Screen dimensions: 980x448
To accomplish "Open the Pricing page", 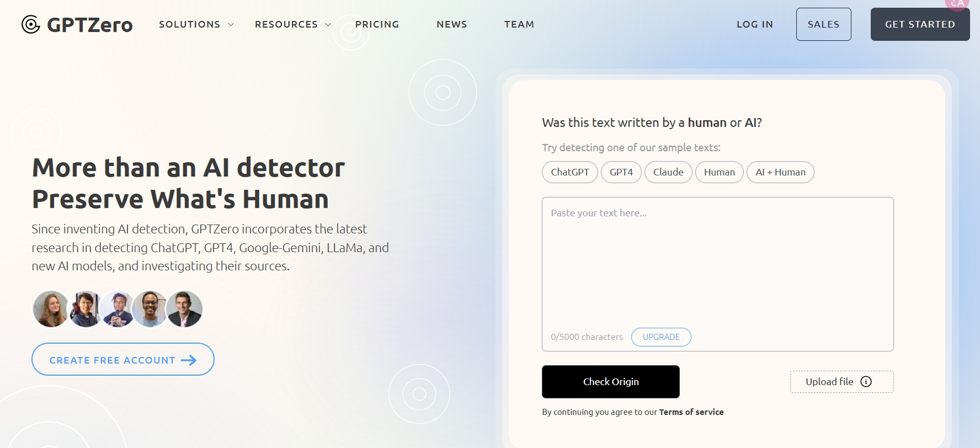I will pyautogui.click(x=377, y=24).
